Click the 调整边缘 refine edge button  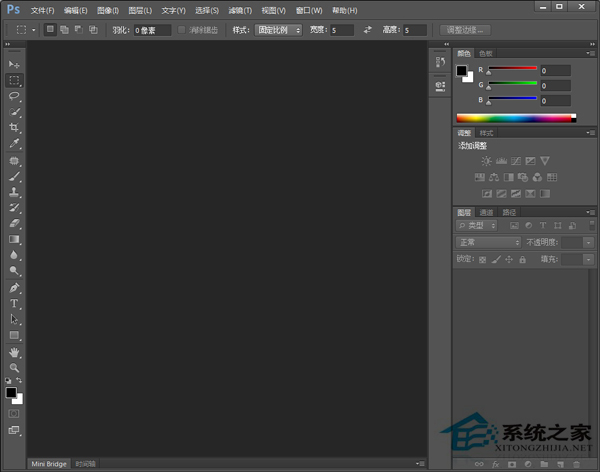tap(465, 30)
